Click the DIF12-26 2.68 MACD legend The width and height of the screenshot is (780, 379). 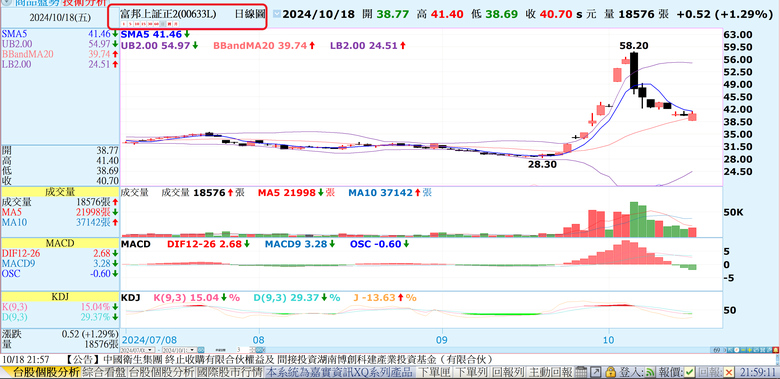208,244
